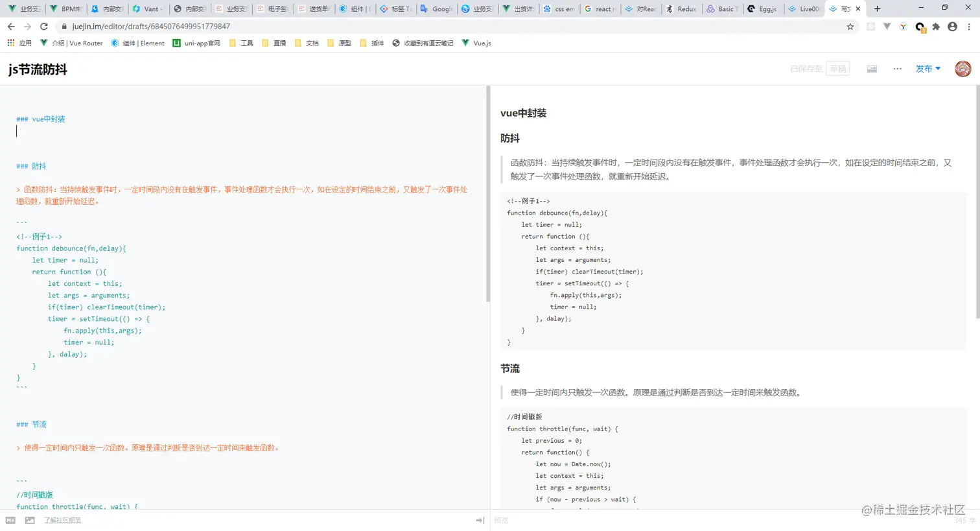Open the 收藏到有道云笔记 bookmark

point(423,43)
